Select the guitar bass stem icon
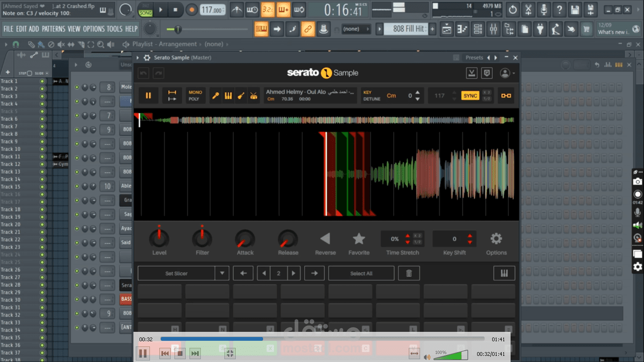Viewport: 644px width, 362px height. (241, 96)
